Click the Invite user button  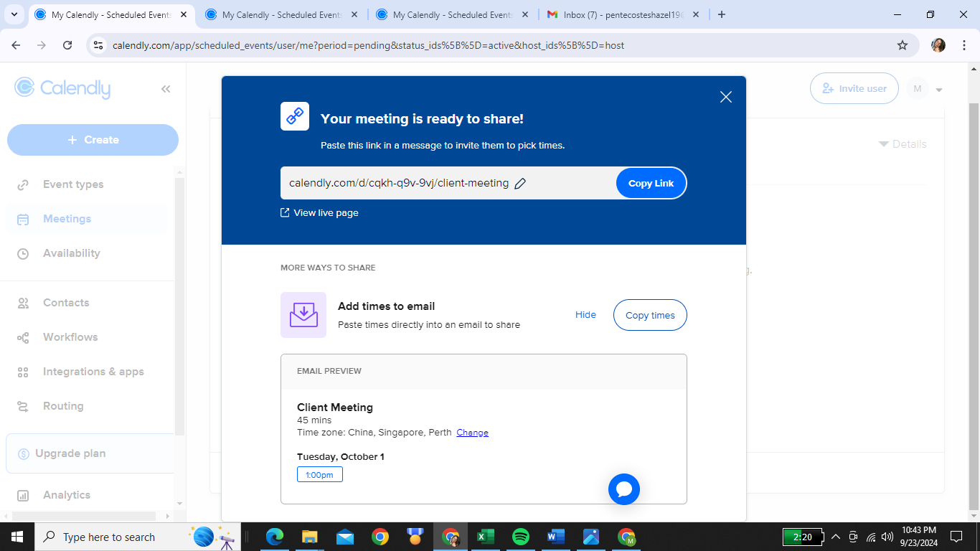[854, 88]
